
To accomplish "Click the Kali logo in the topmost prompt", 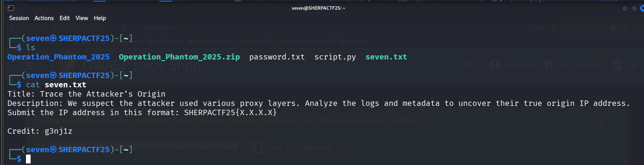I will coord(53,38).
